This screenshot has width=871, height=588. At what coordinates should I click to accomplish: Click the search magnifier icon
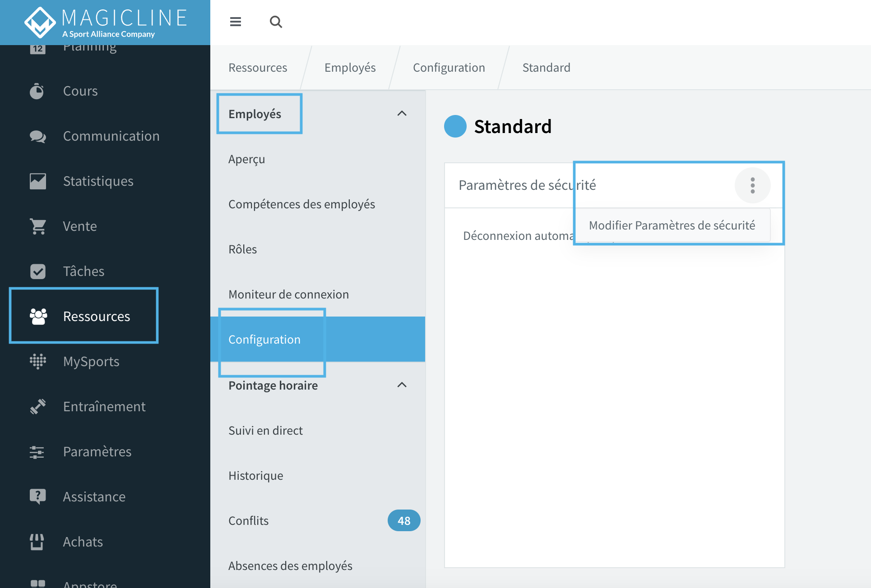(276, 22)
